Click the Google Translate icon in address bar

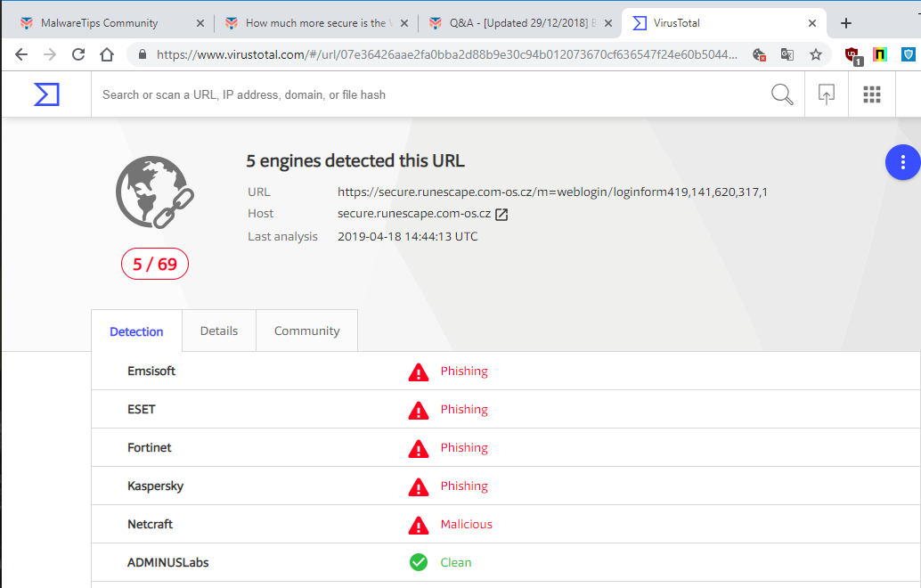click(x=787, y=54)
